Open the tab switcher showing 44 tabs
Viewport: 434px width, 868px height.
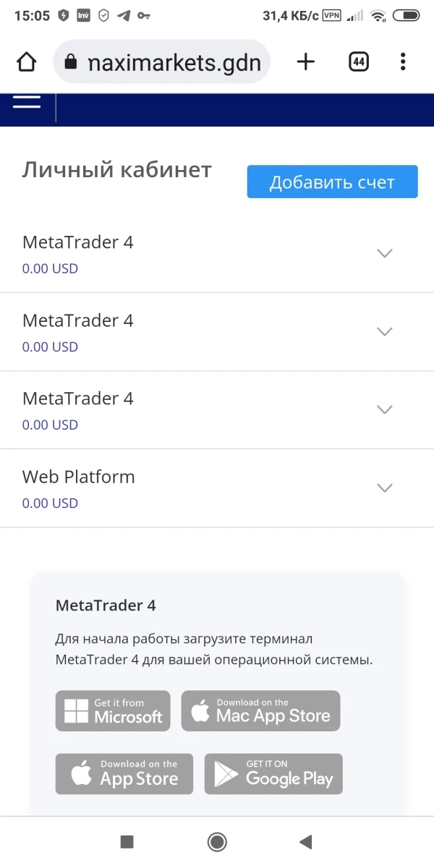[x=358, y=62]
